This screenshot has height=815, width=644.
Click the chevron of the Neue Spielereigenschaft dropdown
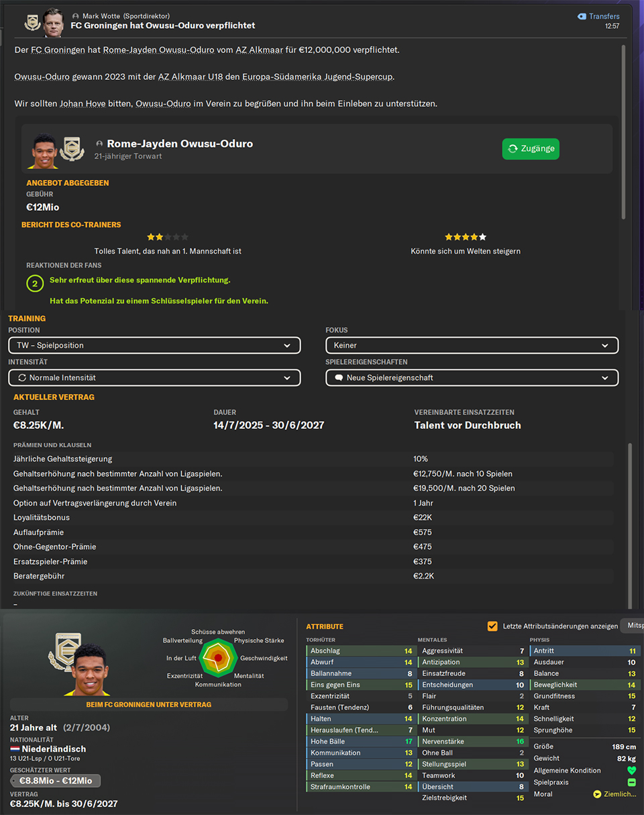click(x=605, y=378)
